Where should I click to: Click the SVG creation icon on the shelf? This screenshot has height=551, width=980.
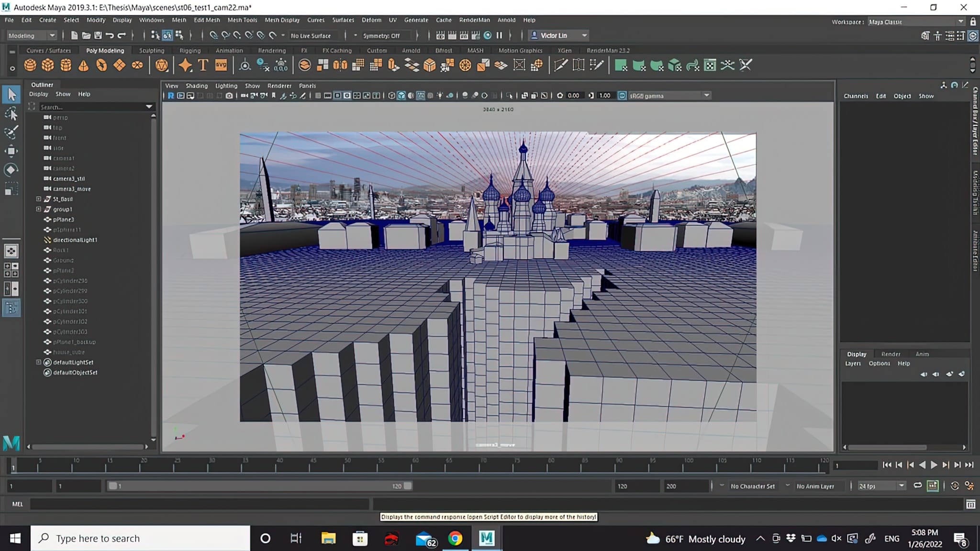(220, 65)
